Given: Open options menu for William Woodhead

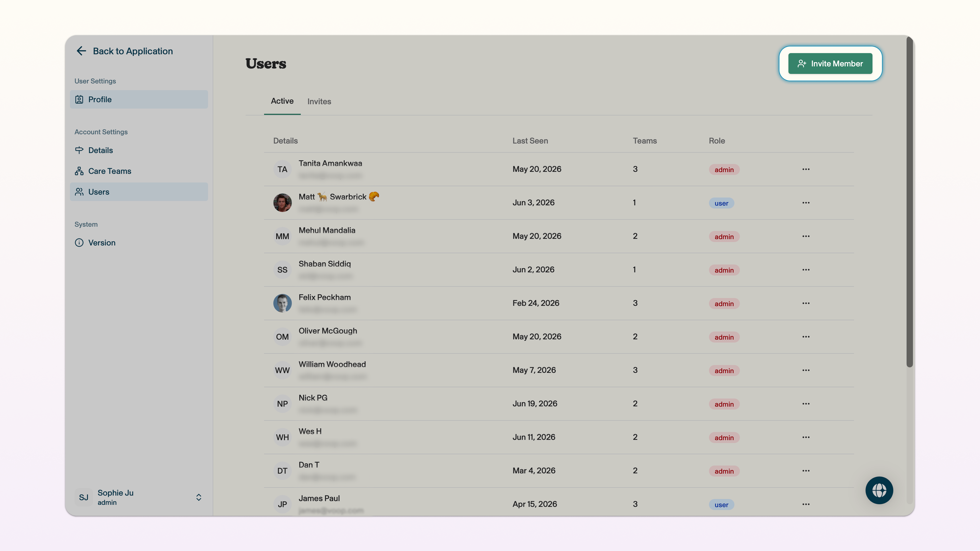Looking at the screenshot, I should [806, 370].
